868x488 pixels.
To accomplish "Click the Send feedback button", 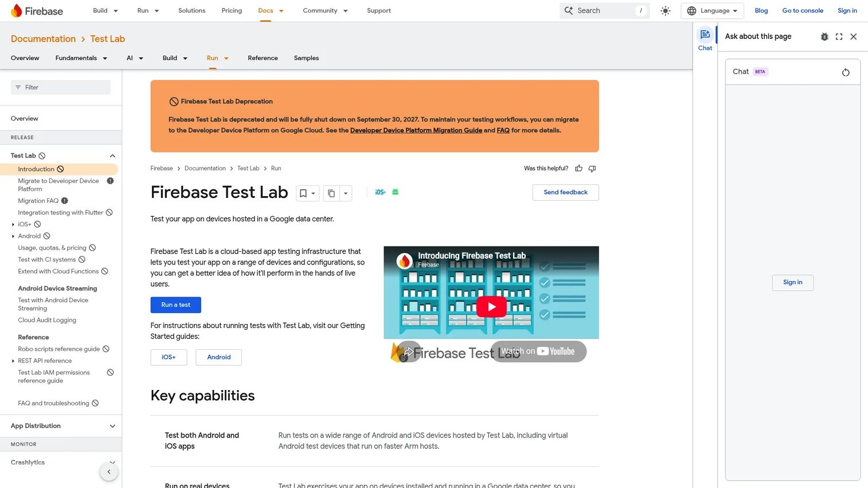I will pyautogui.click(x=565, y=193).
